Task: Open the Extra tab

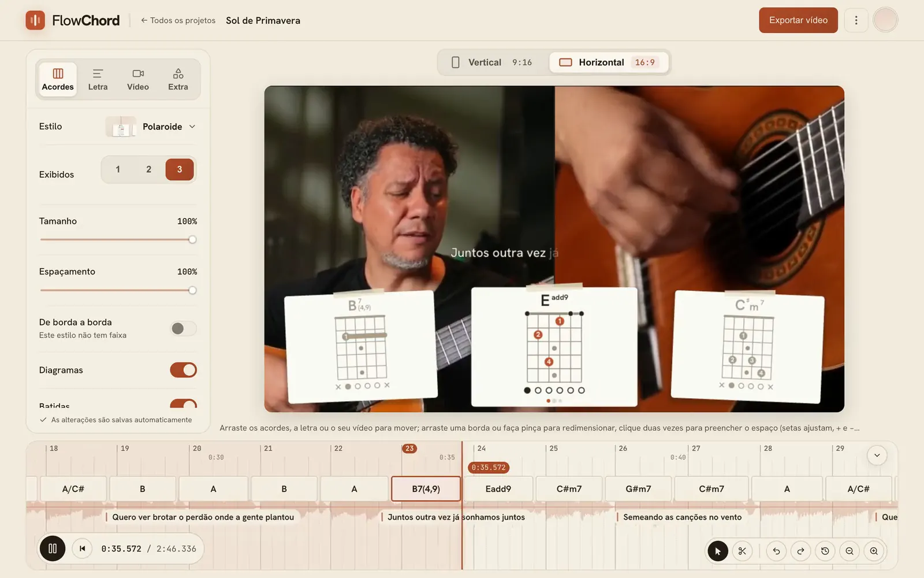Action: (178, 79)
